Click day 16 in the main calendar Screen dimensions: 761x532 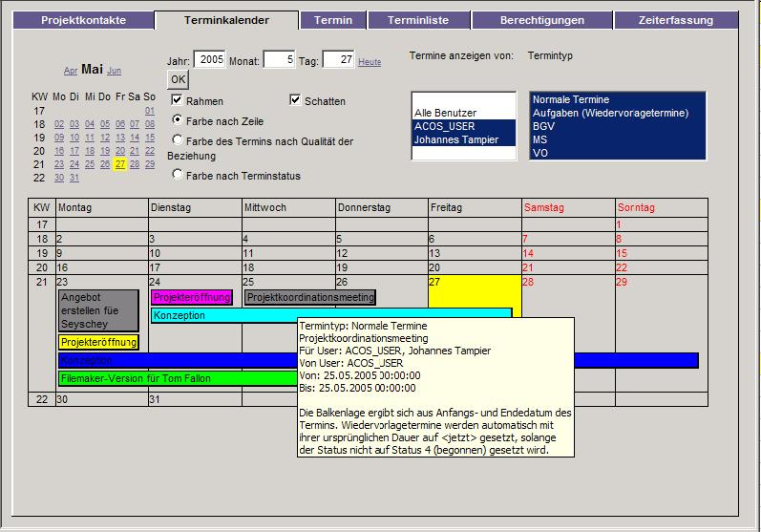(62, 268)
